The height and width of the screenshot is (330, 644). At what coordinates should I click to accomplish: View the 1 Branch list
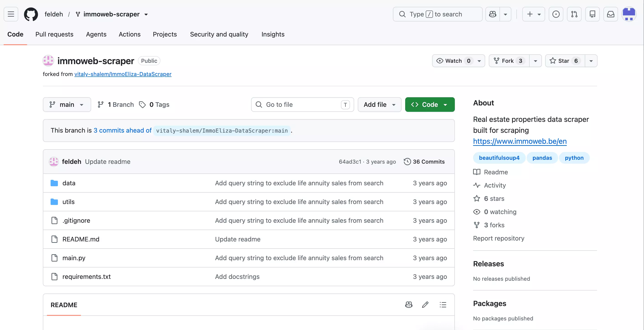coord(116,104)
